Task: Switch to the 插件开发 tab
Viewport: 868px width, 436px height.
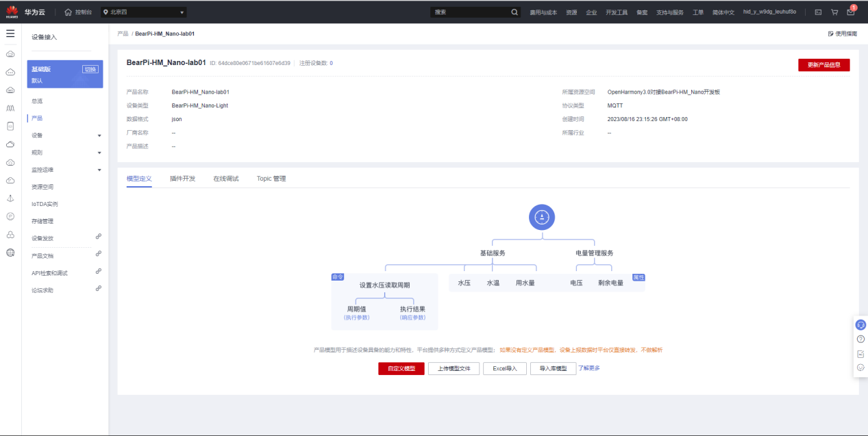Action: [x=182, y=179]
